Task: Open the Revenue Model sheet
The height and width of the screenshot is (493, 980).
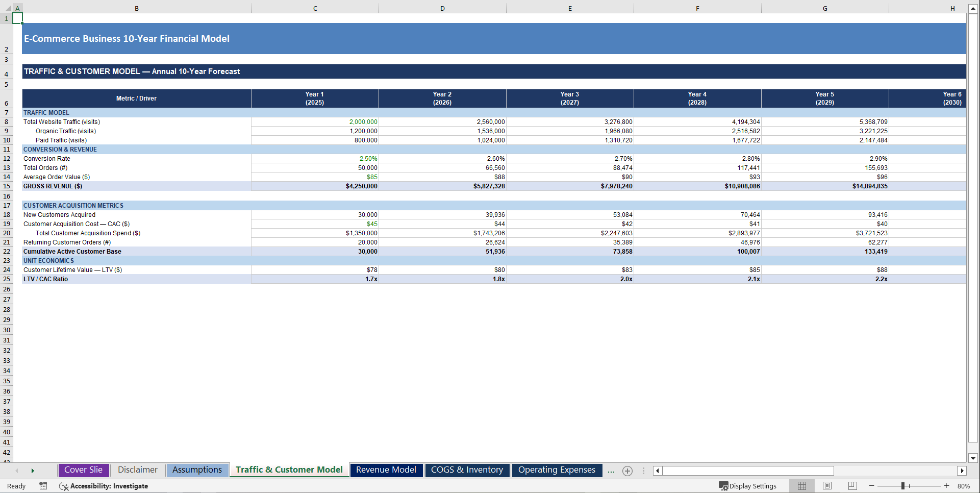Action: pyautogui.click(x=386, y=470)
